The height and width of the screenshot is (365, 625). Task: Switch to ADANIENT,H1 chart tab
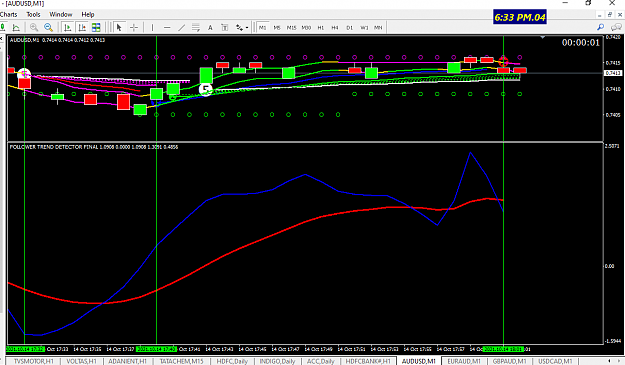[128, 361]
